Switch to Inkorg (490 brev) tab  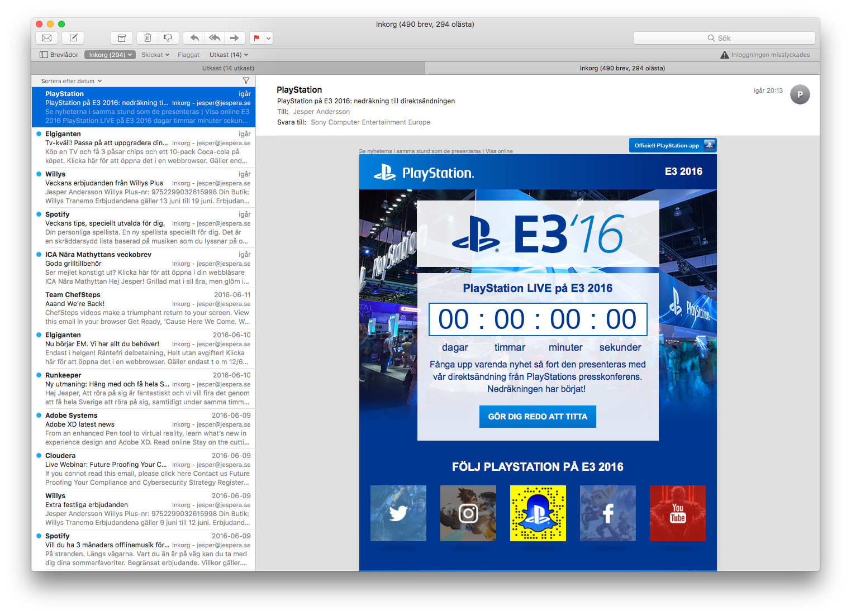pos(622,68)
